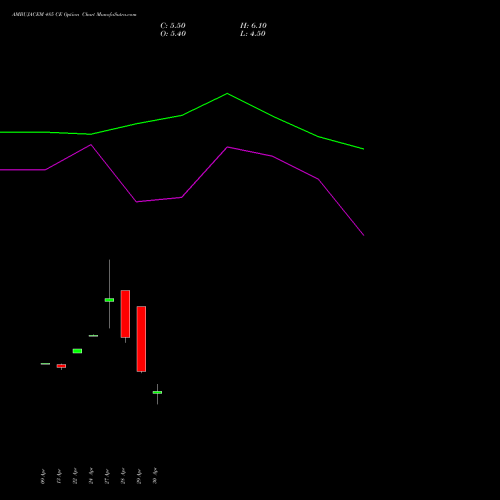Screen dimensions: 500x500
Task: Click the green candle with the long wick
Action: pyautogui.click(x=109, y=300)
